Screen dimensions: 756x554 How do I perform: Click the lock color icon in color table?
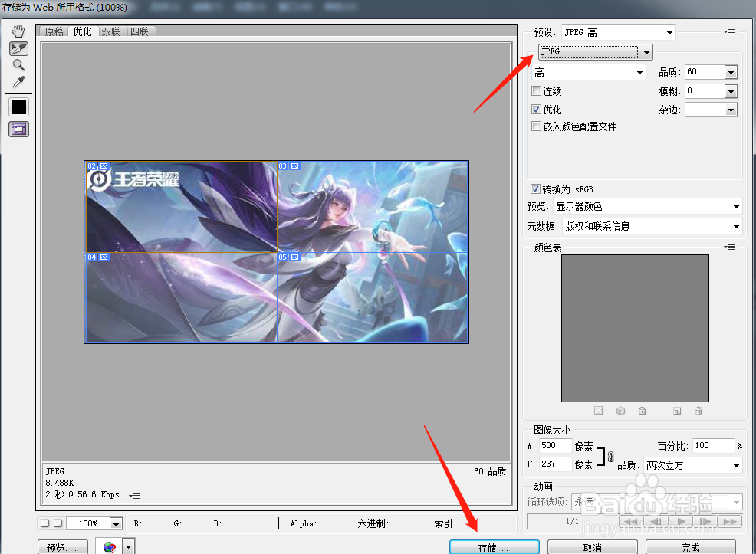(643, 411)
